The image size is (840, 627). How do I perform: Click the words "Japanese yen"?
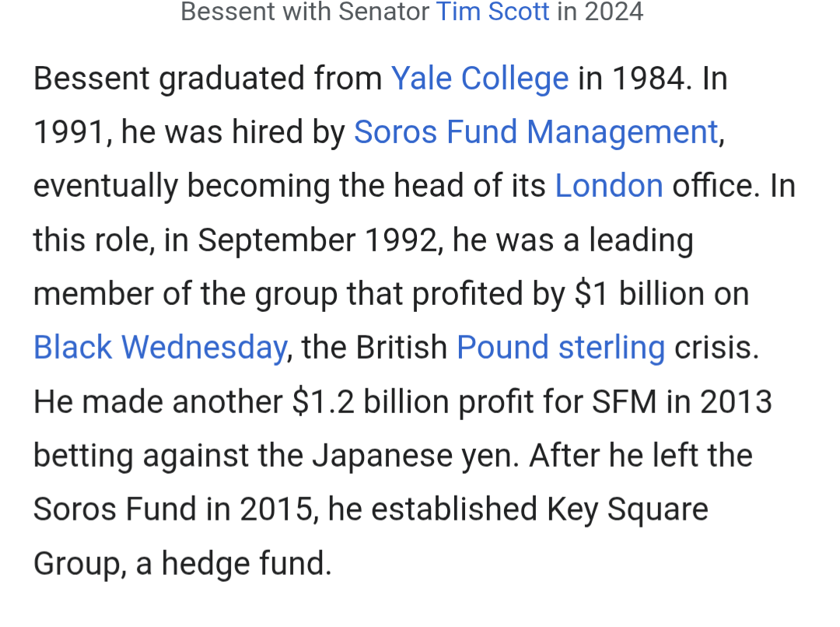tap(415, 455)
